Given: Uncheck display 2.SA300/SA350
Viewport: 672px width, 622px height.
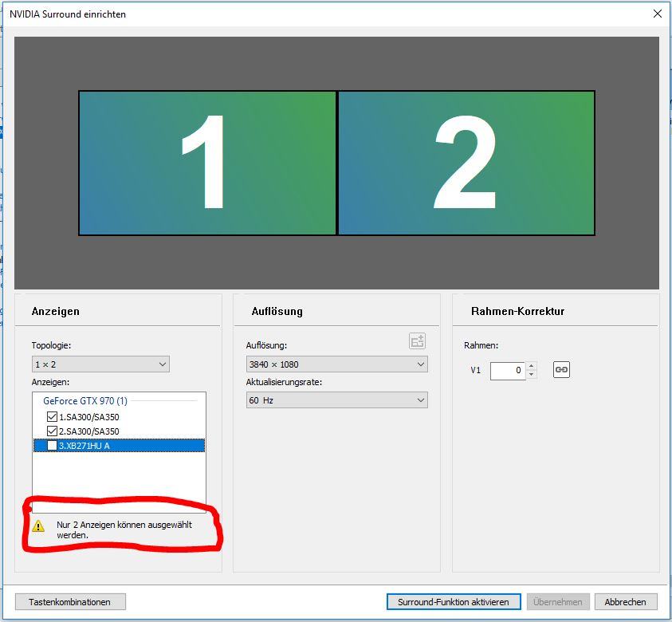Looking at the screenshot, I should [52, 431].
